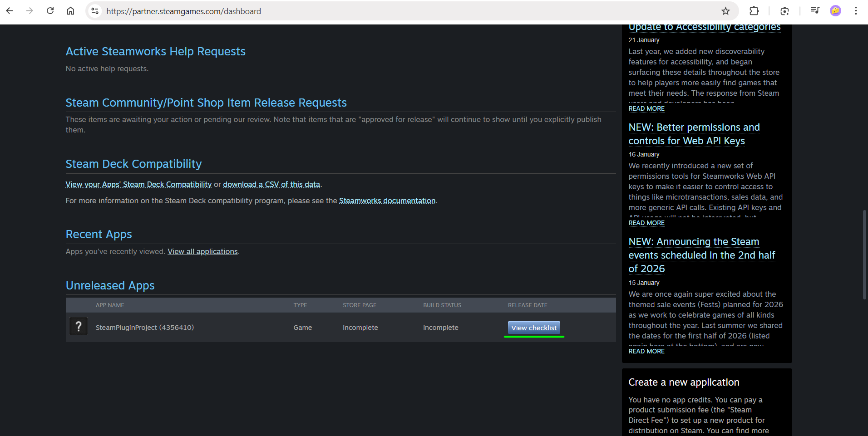Image resolution: width=868 pixels, height=436 pixels.
Task: Open Better permissions for Web API Keys article
Action: coord(694,134)
